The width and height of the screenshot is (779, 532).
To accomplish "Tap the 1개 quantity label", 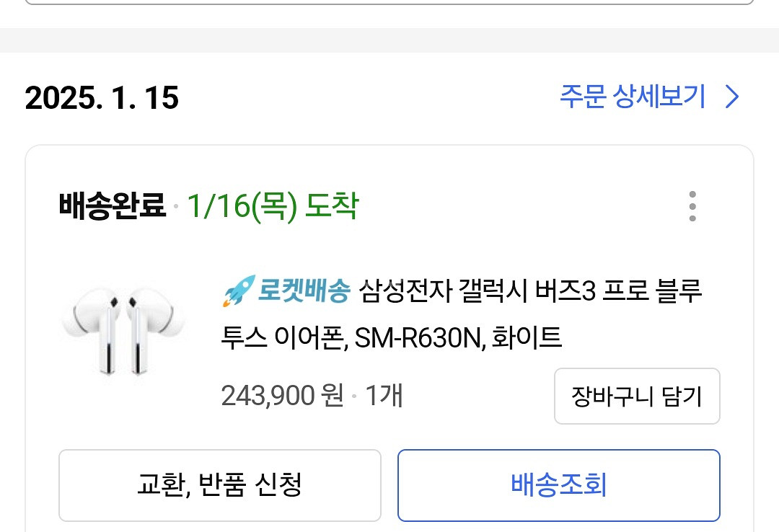I will pos(384,396).
